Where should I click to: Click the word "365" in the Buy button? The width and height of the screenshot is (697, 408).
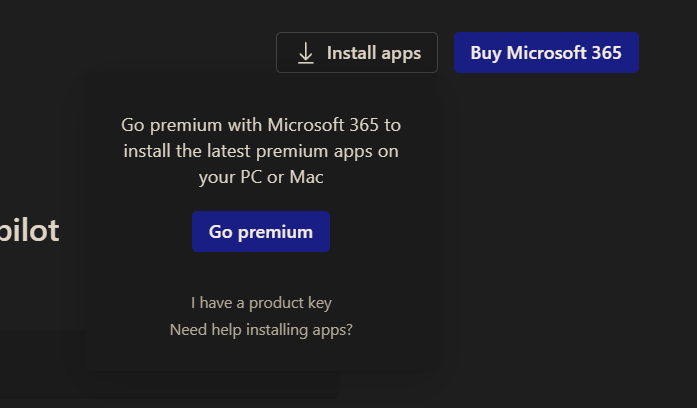(606, 53)
